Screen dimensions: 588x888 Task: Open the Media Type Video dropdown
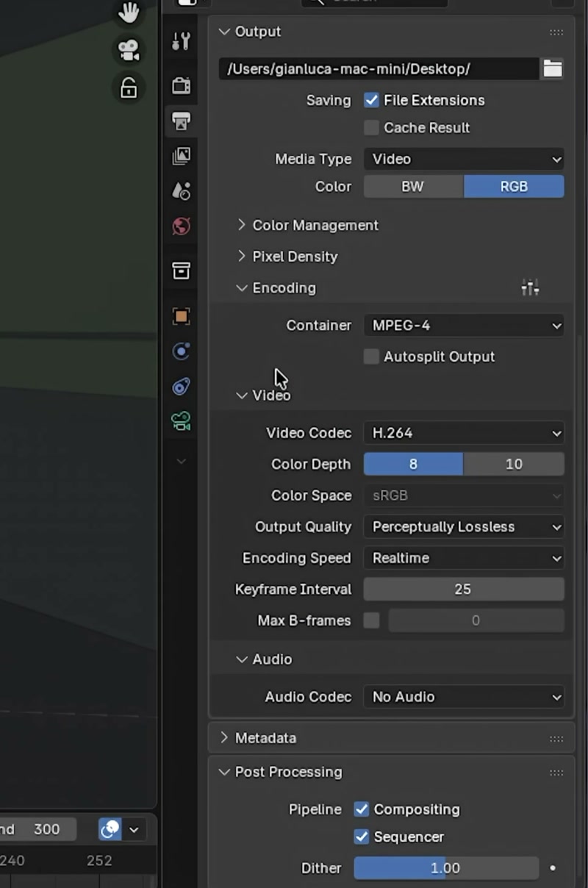coord(464,159)
